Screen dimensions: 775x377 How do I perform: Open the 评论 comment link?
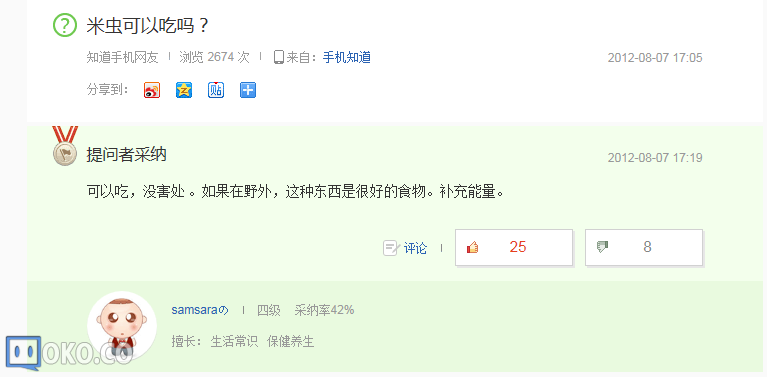415,248
